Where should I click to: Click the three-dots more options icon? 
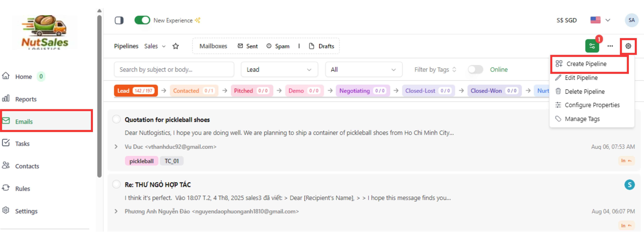pyautogui.click(x=610, y=46)
